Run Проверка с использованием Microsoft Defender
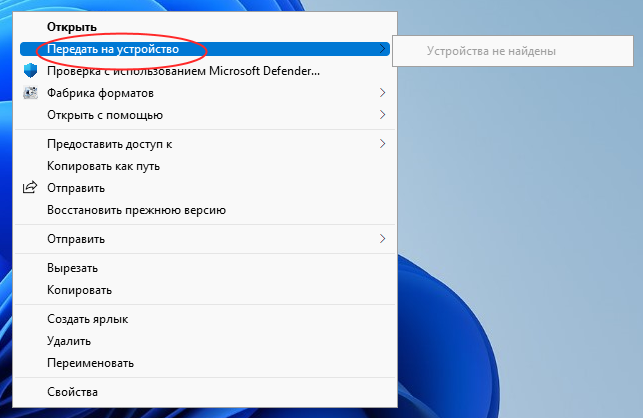This screenshot has width=643, height=418. (205, 71)
